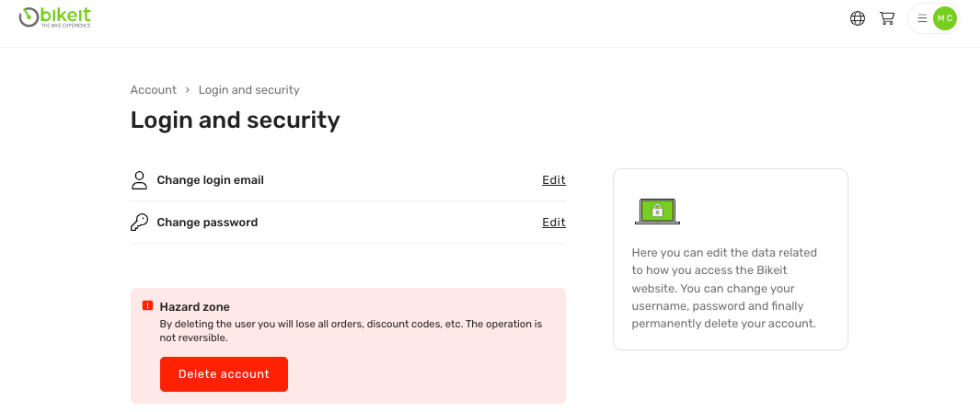Click the Bikeit logo
980x412 pixels.
click(x=55, y=17)
